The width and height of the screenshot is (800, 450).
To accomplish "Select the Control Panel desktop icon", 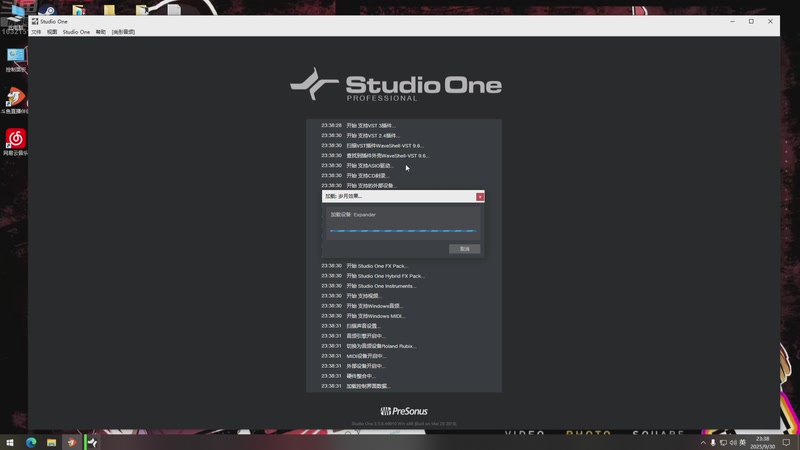I will pyautogui.click(x=15, y=59).
